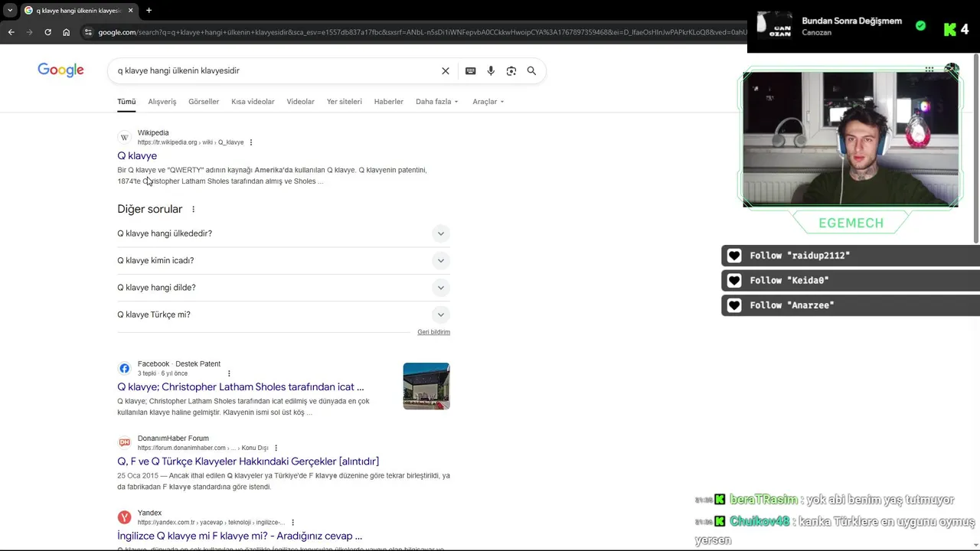Viewport: 980px width, 551px height.
Task: Search by image with the lens icon
Action: [x=511, y=70]
